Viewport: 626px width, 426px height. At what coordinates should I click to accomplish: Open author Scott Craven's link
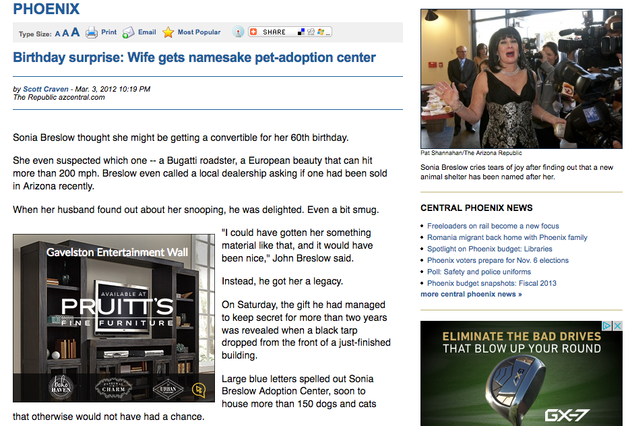click(x=46, y=89)
